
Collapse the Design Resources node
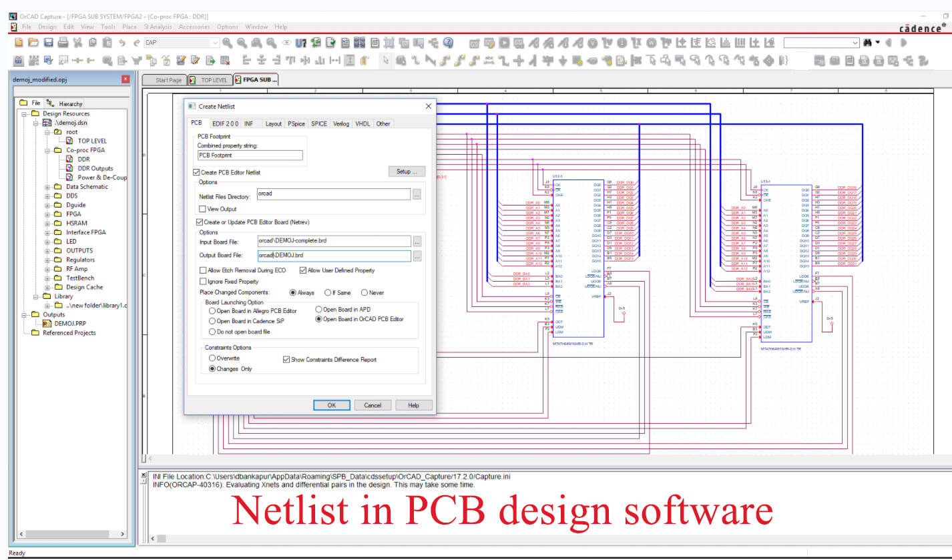[x=25, y=113]
